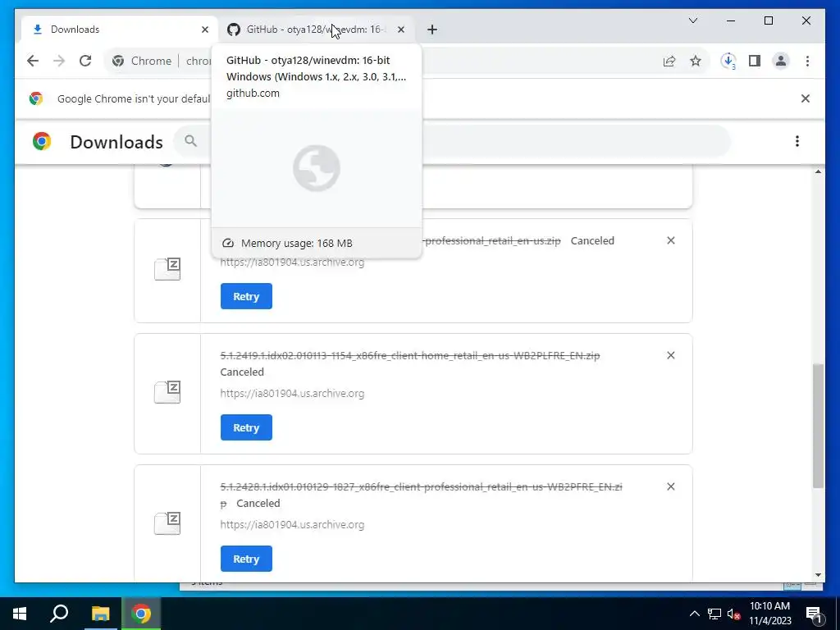Image resolution: width=840 pixels, height=630 pixels.
Task: Open the downloads bubble in toolbar
Action: [x=728, y=61]
